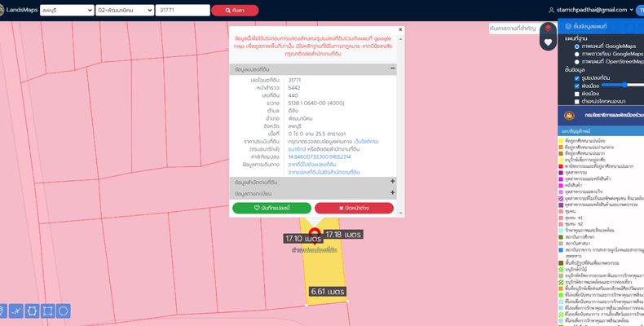Select GoogleMaps satellite base radio button

coord(576,54)
